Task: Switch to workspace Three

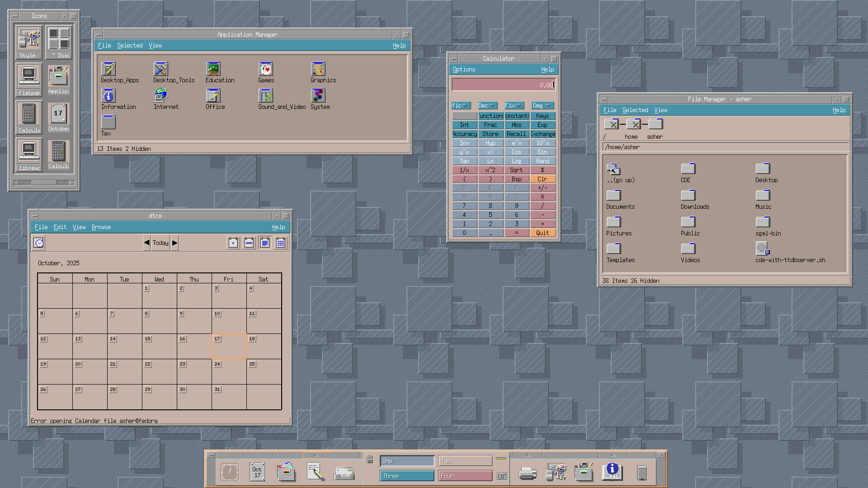Action: tap(407, 476)
